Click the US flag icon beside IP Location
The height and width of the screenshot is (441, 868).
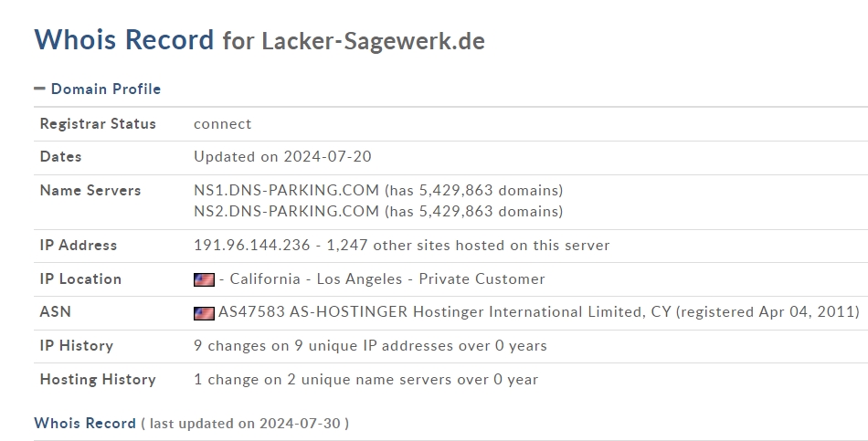[204, 279]
